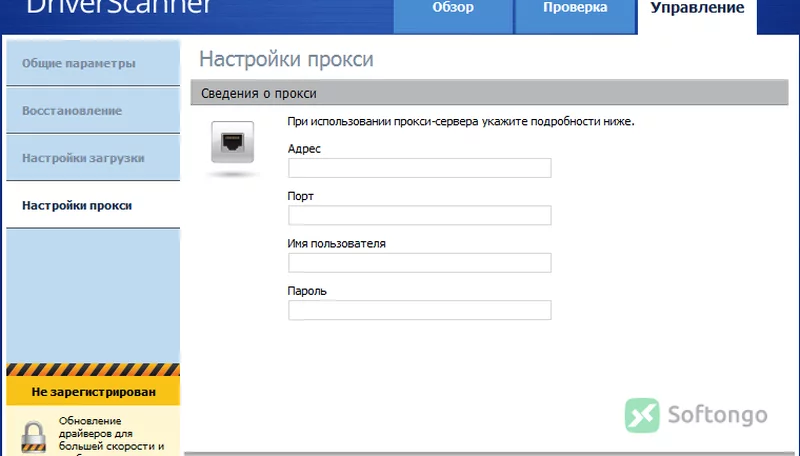
Task: Click the Пароль label
Action: click(307, 291)
